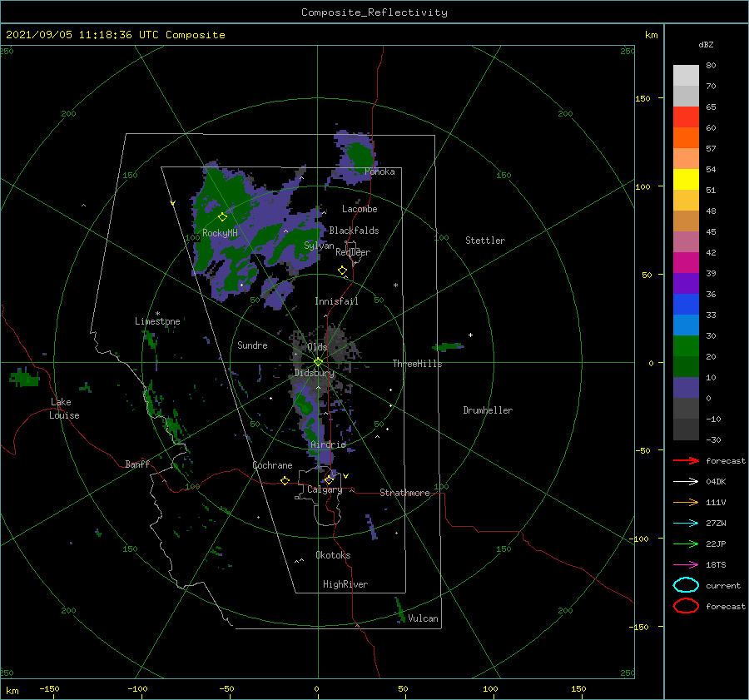
Task: Click the magenta 18TS arrow icon
Action: pyautogui.click(x=686, y=565)
